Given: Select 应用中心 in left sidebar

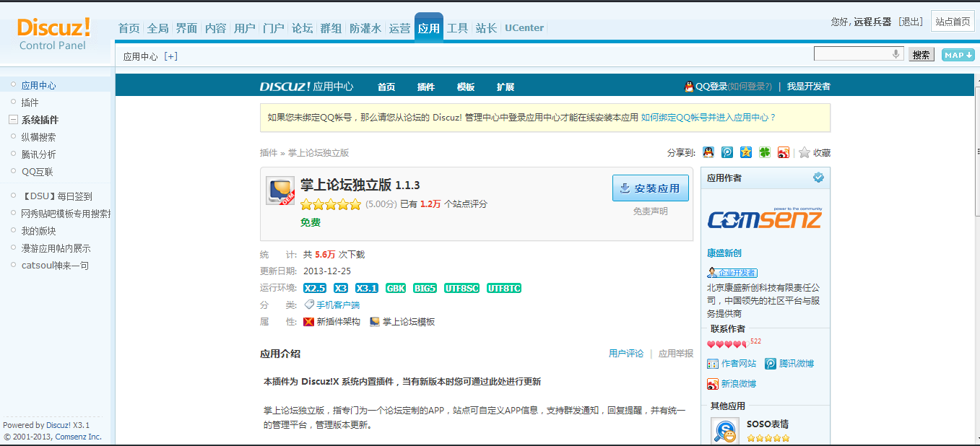Looking at the screenshot, I should [x=38, y=85].
